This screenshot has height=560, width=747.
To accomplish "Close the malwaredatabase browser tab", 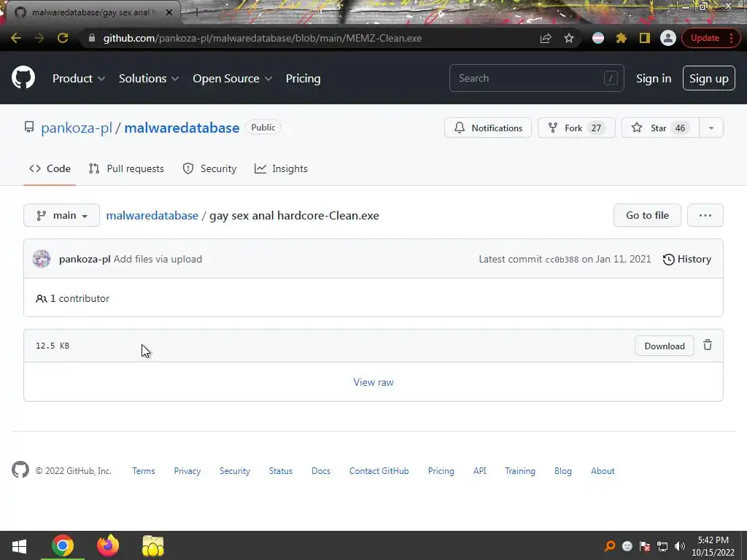I will pos(169,12).
